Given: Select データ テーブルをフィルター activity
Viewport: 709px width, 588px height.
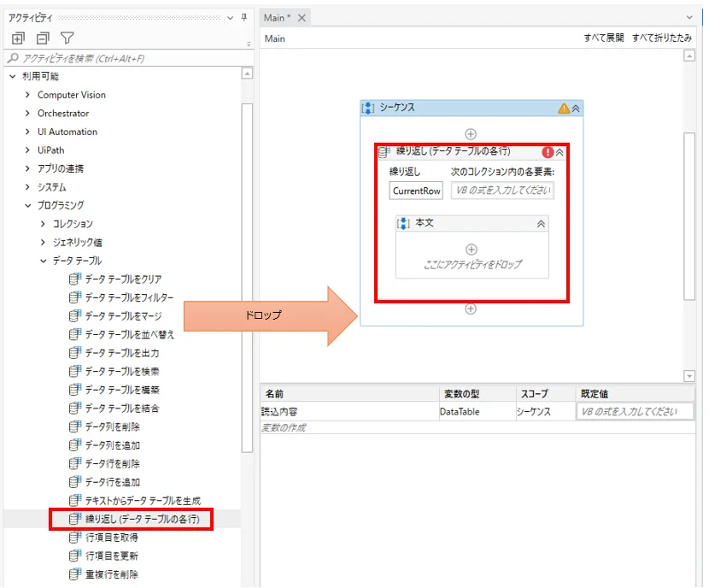Looking at the screenshot, I should (x=129, y=297).
